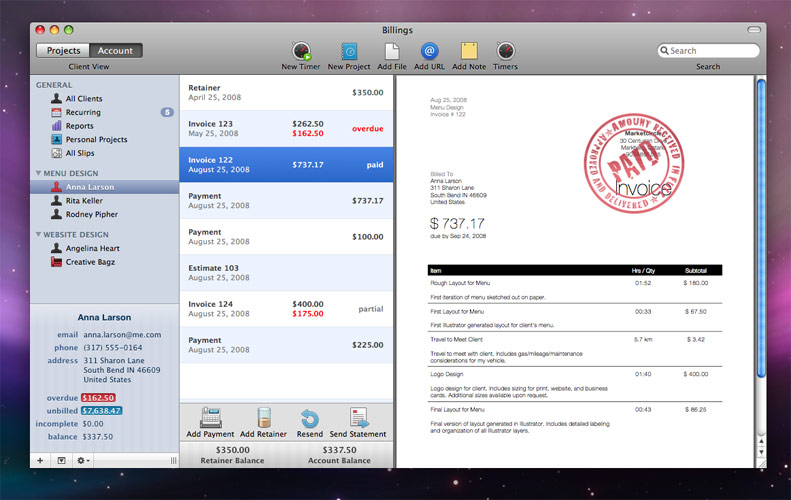This screenshot has height=500, width=791.
Task: Select the Payment $100.00 row
Action: pos(286,237)
